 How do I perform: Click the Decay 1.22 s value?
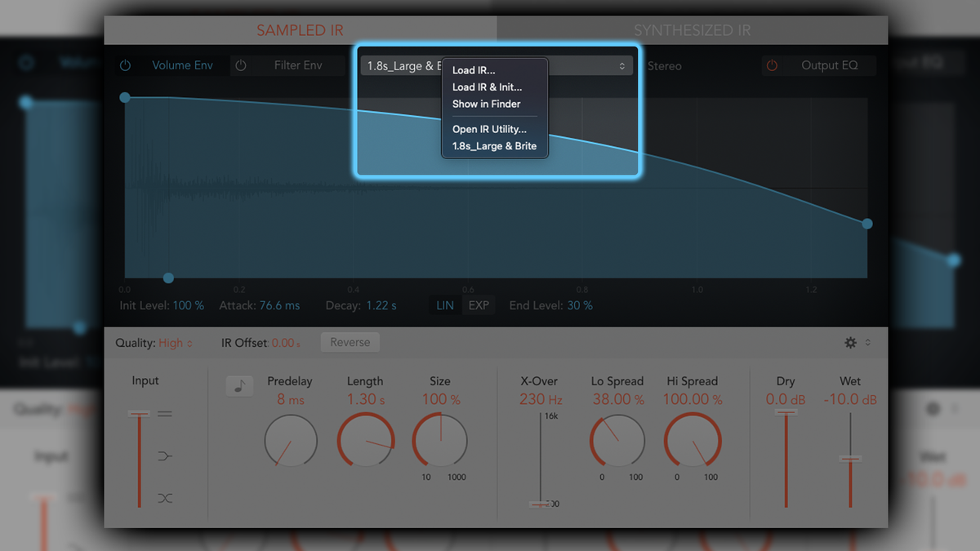point(381,305)
